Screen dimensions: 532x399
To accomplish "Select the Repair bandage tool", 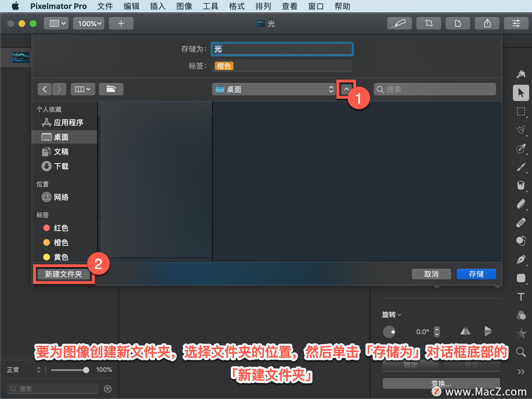I will point(521,223).
